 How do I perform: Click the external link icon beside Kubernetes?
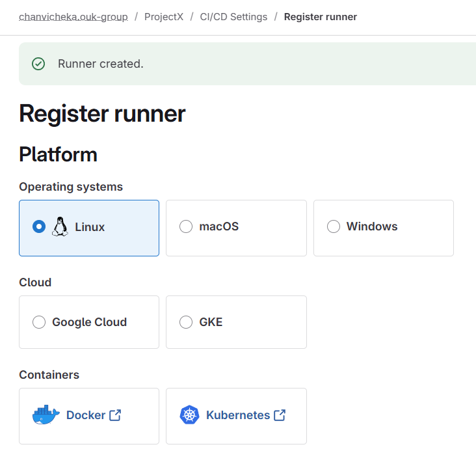[280, 415]
